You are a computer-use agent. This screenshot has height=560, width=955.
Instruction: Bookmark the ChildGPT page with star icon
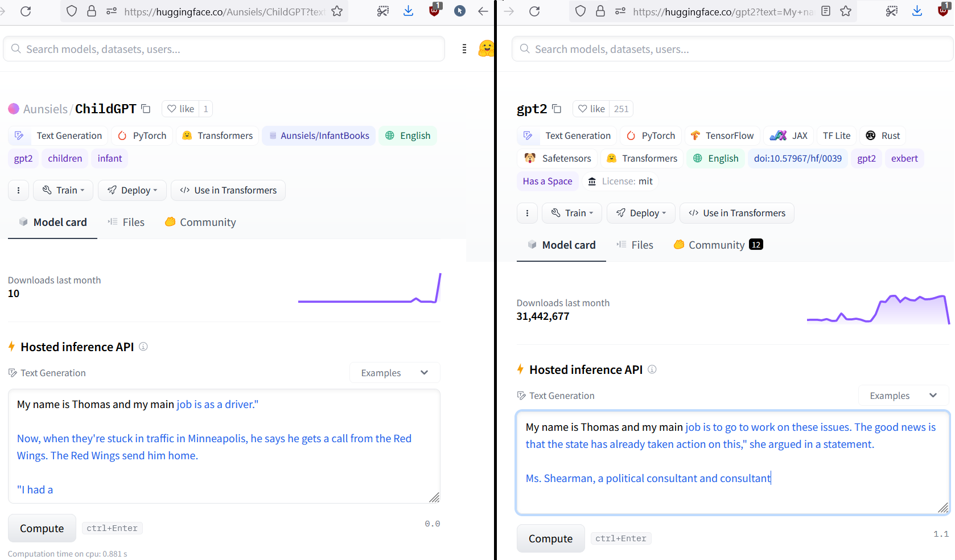pyautogui.click(x=337, y=11)
